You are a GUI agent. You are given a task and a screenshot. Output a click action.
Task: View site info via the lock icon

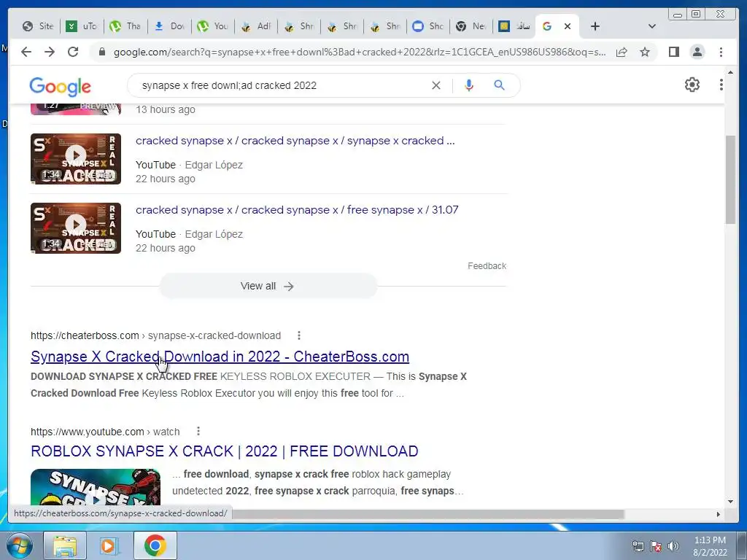[x=101, y=52]
